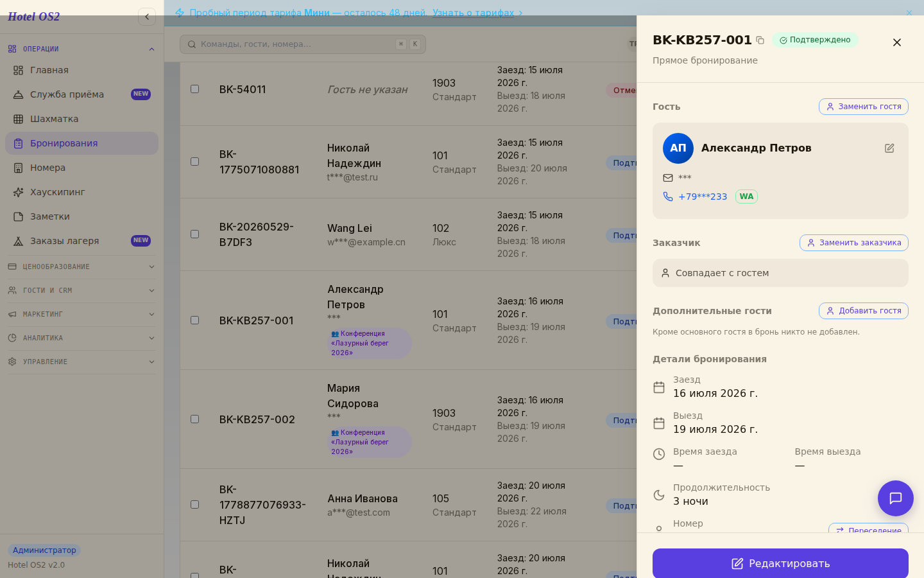Click the Редактировать button
This screenshot has height=578, width=924.
[780, 563]
